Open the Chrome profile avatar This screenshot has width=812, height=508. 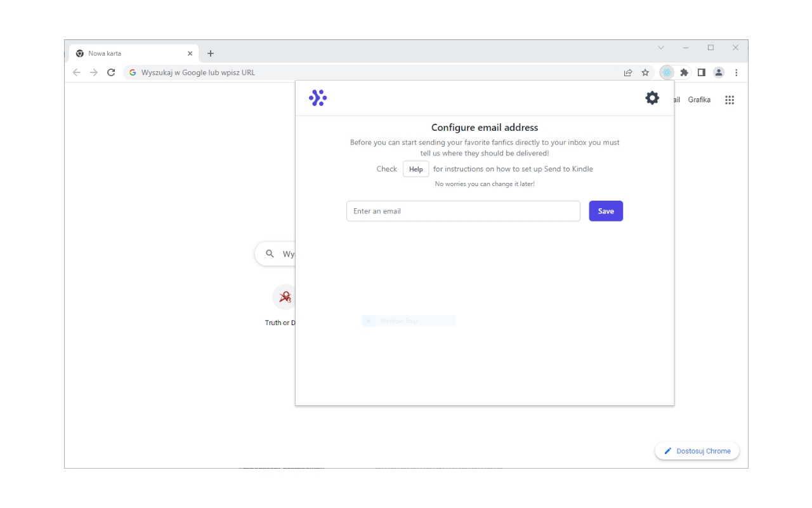pos(719,72)
